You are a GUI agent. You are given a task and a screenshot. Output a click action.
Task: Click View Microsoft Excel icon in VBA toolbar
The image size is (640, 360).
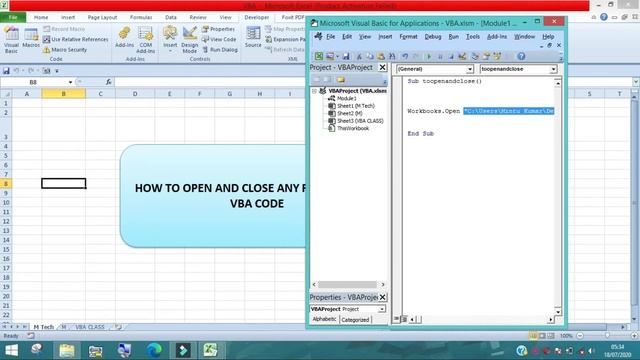(319, 56)
